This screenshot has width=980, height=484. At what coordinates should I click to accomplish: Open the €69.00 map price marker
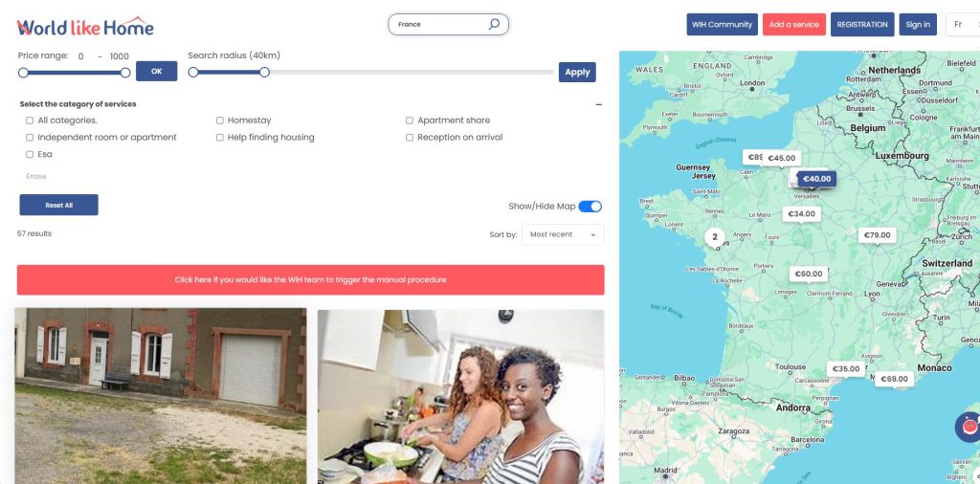[x=894, y=379]
